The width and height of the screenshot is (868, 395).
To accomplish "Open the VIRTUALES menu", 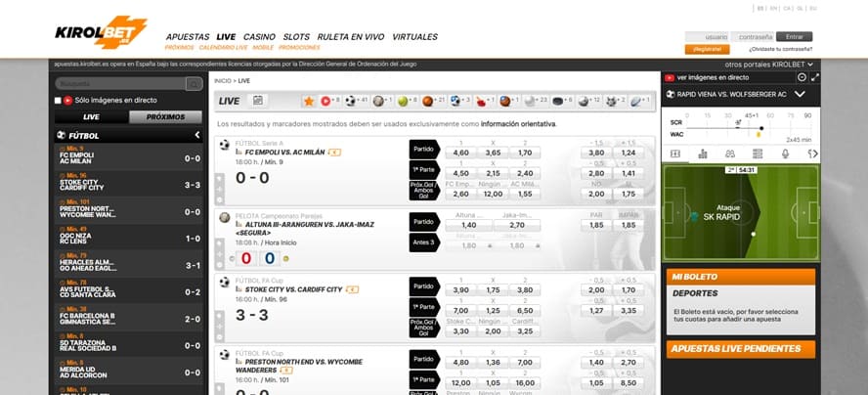I will click(414, 37).
